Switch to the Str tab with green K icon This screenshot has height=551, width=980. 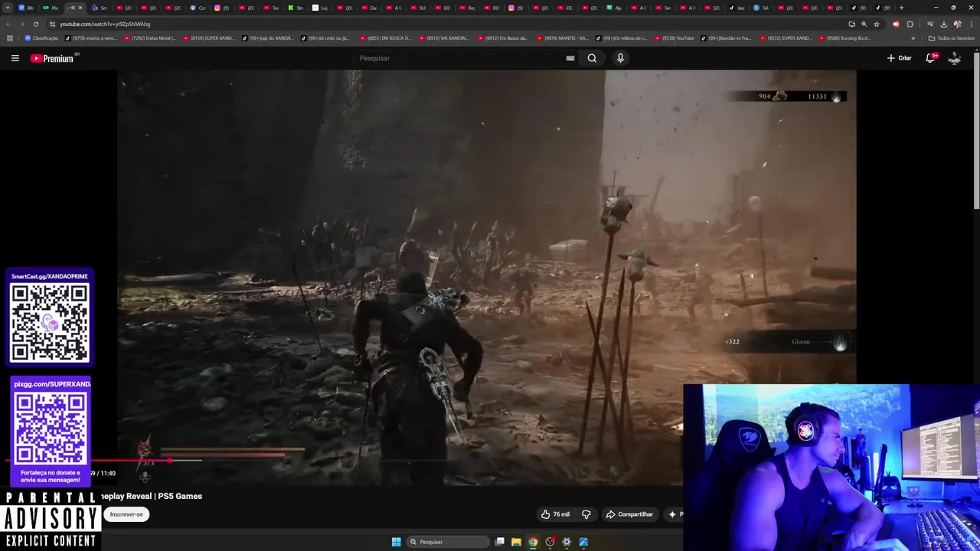click(x=296, y=8)
